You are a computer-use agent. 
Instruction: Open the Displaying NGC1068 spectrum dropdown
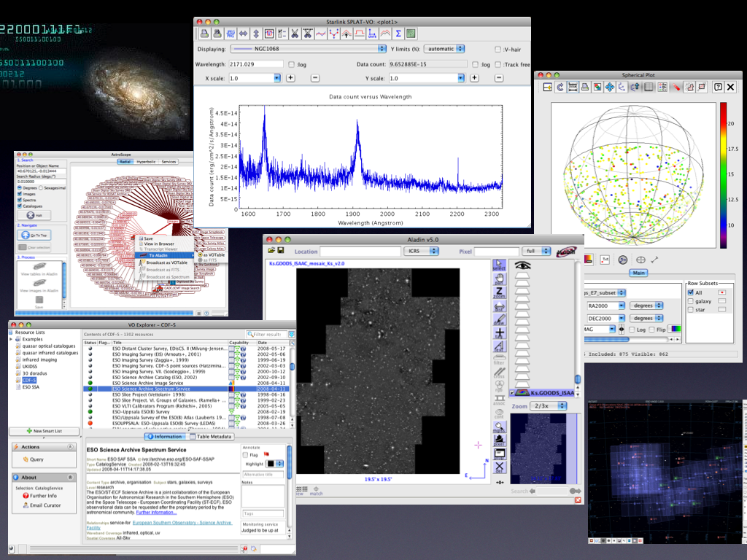(x=309, y=49)
